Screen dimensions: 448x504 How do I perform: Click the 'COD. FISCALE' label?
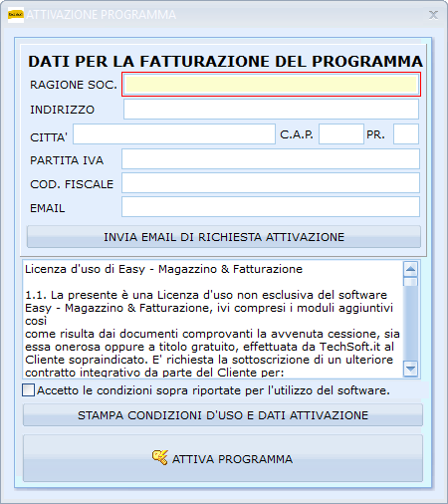pyautogui.click(x=72, y=184)
